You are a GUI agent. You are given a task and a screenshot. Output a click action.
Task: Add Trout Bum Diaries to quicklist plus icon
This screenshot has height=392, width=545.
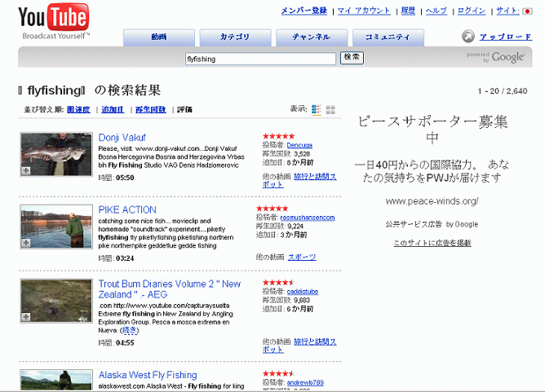(x=26, y=317)
